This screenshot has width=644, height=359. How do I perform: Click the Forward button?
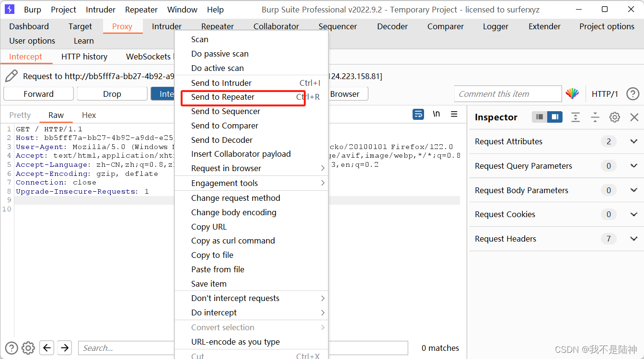(x=39, y=94)
